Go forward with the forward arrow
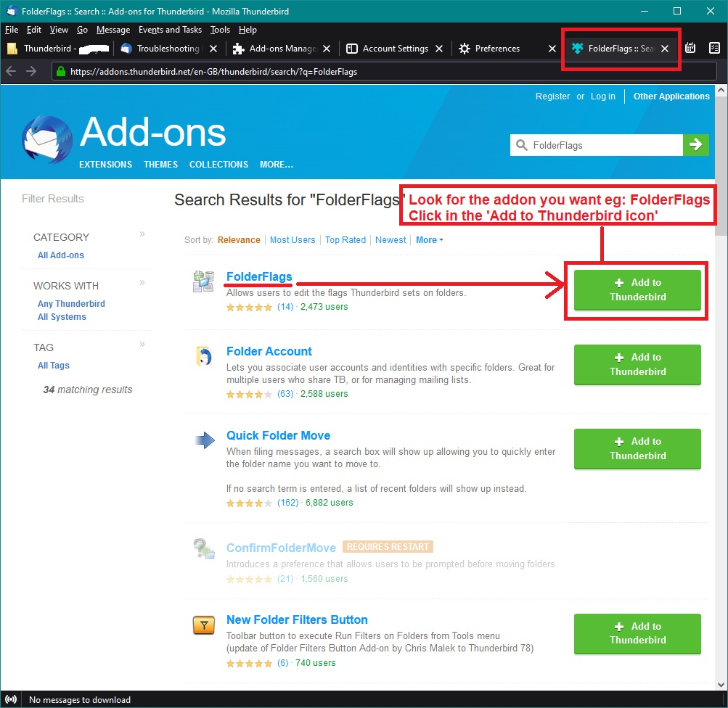 pos(31,71)
